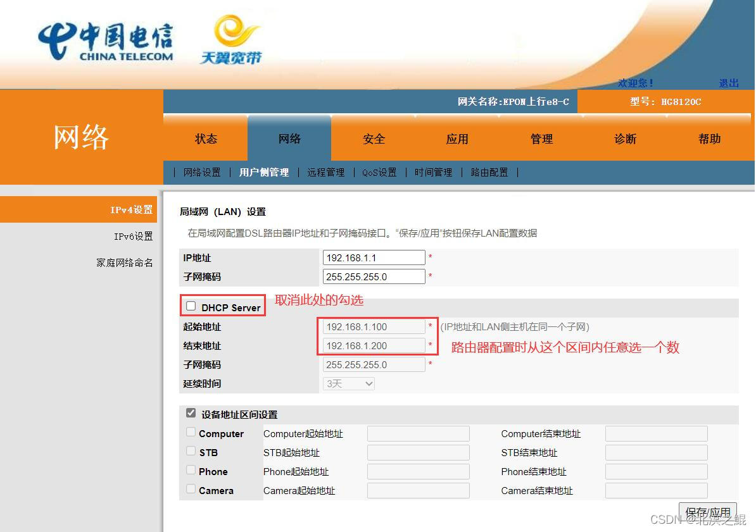Click the Computer起始地址 input field
756x532 pixels.
418,433
